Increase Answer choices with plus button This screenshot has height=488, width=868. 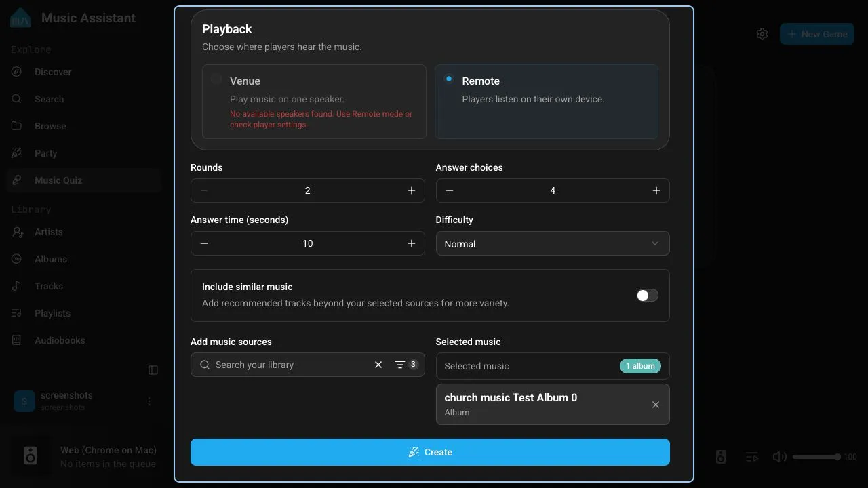[656, 190]
